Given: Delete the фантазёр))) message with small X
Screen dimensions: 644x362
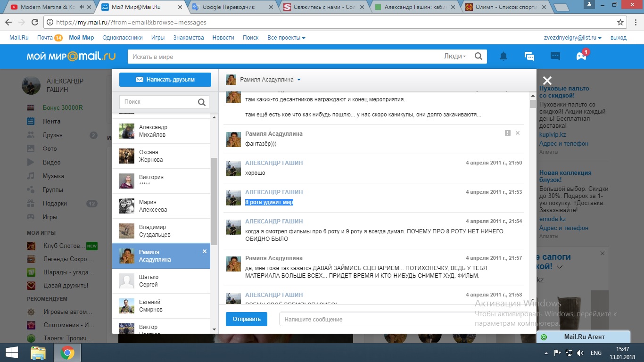Looking at the screenshot, I should click(518, 133).
